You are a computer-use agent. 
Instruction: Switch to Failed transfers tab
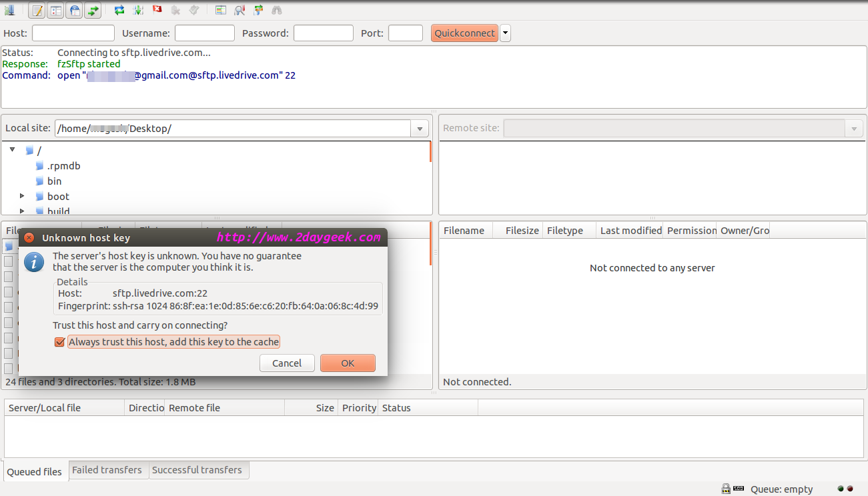[x=107, y=470]
